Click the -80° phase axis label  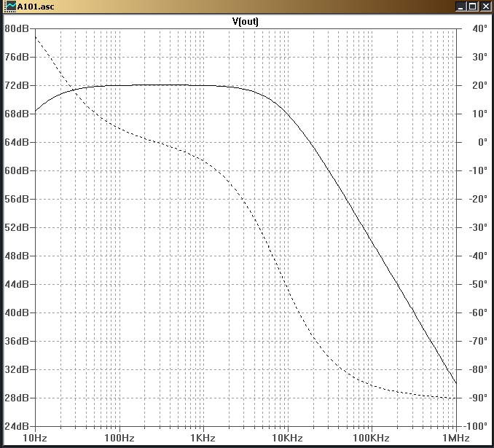pos(478,369)
